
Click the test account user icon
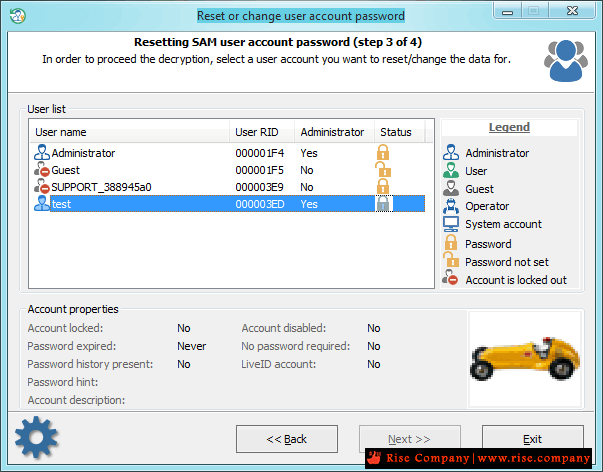(x=42, y=204)
